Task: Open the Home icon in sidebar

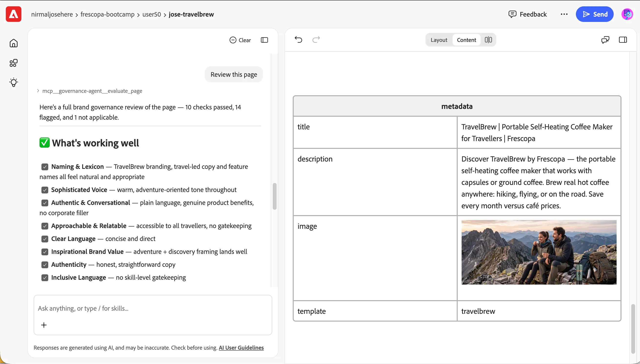Action: coord(13,43)
